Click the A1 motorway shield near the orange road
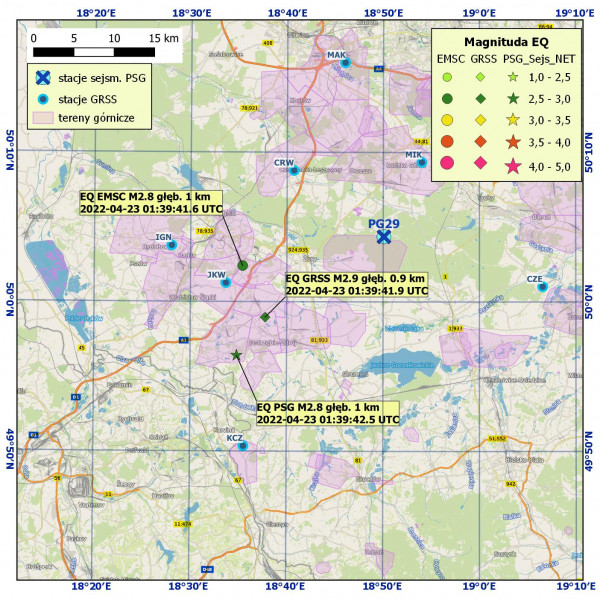The width and height of the screenshot is (600, 600). pos(184,340)
